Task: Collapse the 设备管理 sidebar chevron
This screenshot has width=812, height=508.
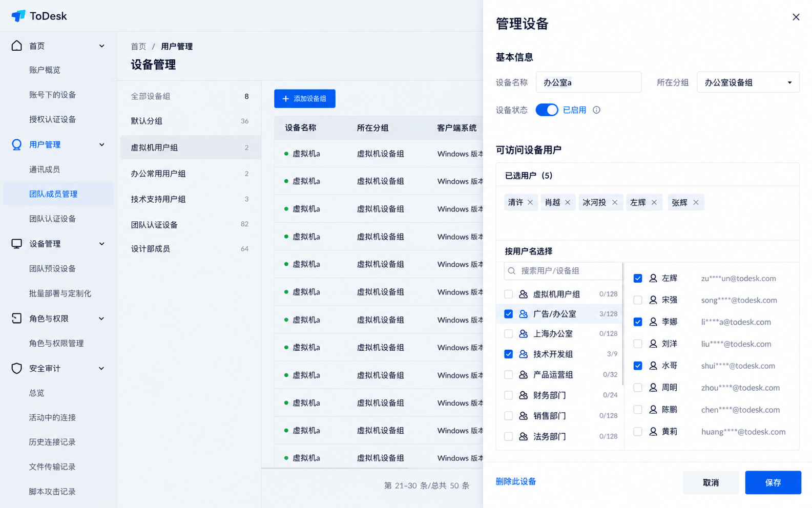Action: tap(101, 244)
